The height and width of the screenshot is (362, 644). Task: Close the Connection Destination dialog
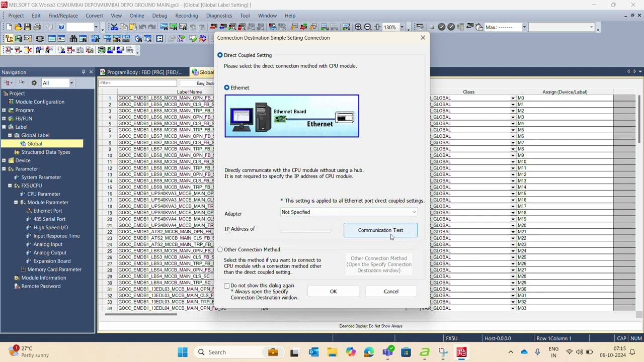click(423, 38)
